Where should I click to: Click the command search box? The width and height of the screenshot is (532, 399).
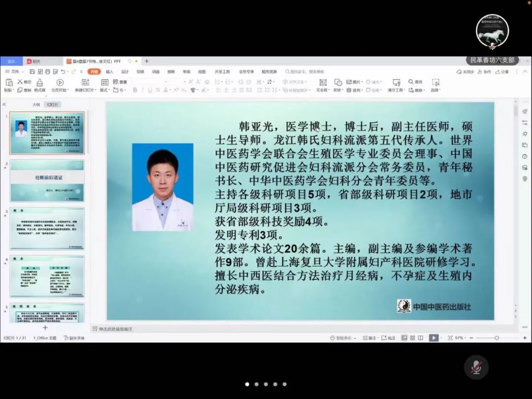(x=305, y=71)
